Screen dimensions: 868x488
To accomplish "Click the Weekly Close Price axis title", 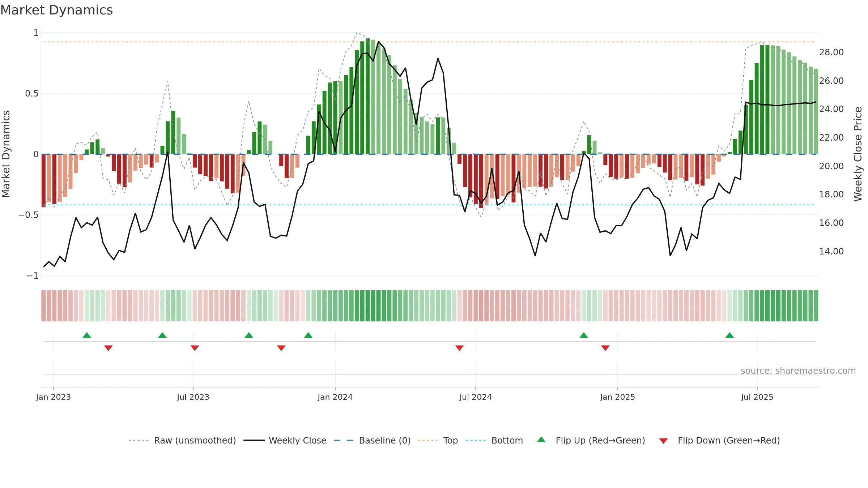I will (x=858, y=154).
